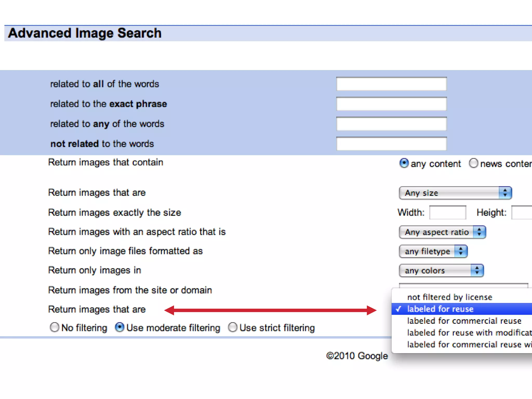Choose the 'news content' radio option
The width and height of the screenshot is (532, 399).
point(473,163)
